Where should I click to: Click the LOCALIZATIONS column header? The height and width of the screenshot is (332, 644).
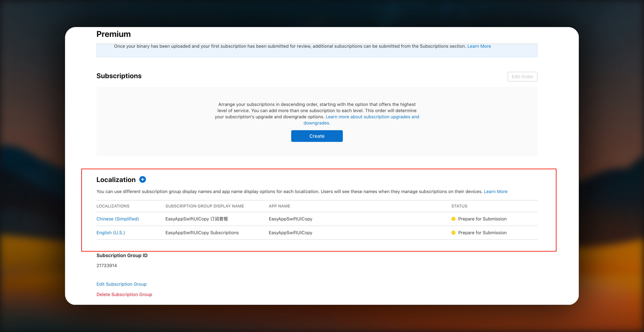[x=113, y=206]
